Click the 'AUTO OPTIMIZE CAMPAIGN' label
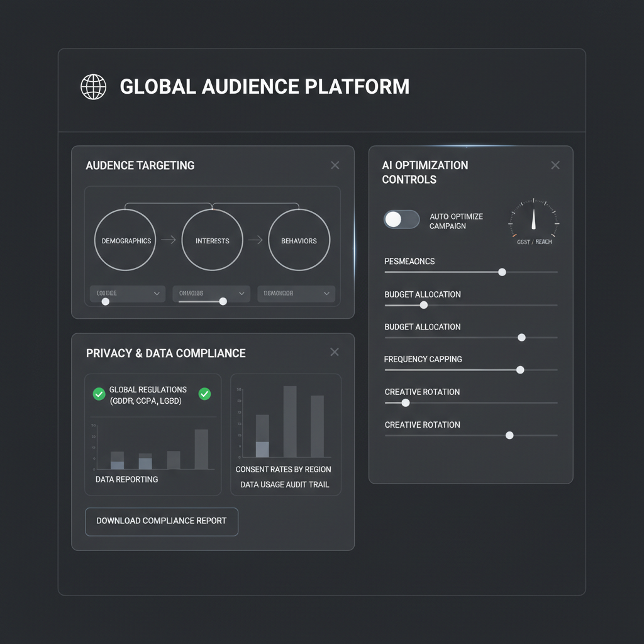The width and height of the screenshot is (644, 644). tap(457, 221)
